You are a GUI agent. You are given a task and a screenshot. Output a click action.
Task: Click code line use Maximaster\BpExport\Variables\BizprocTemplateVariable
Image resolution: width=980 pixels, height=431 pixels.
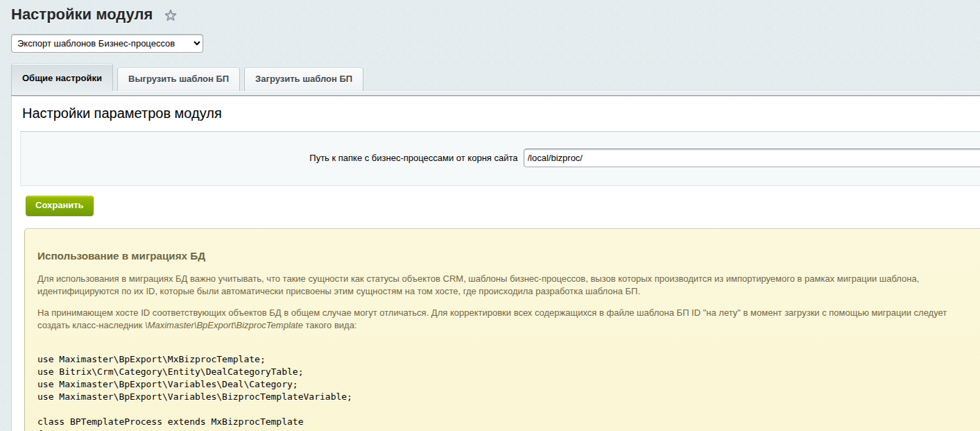195,397
